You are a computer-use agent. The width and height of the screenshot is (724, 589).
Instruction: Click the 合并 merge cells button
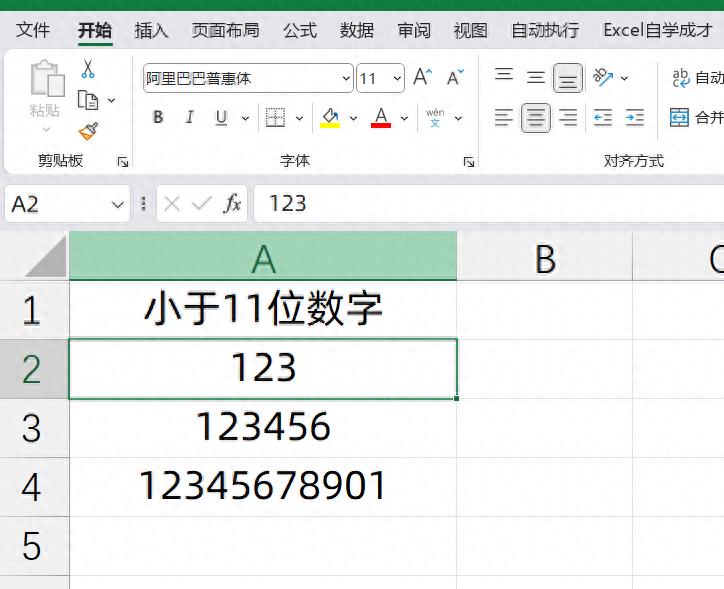[696, 118]
